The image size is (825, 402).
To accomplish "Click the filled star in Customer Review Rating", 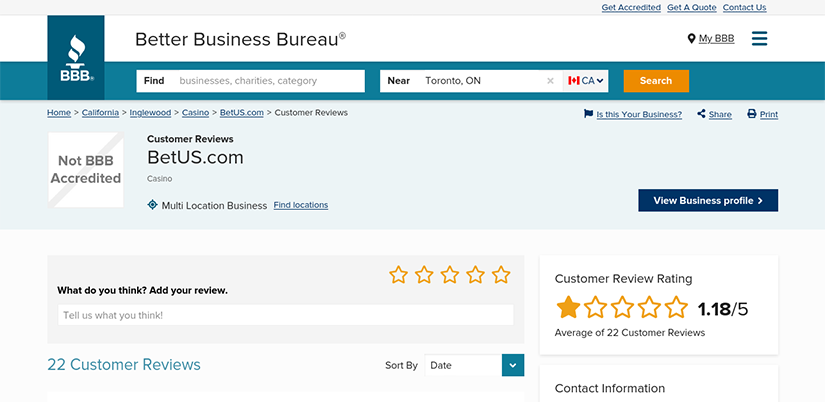I will point(568,307).
